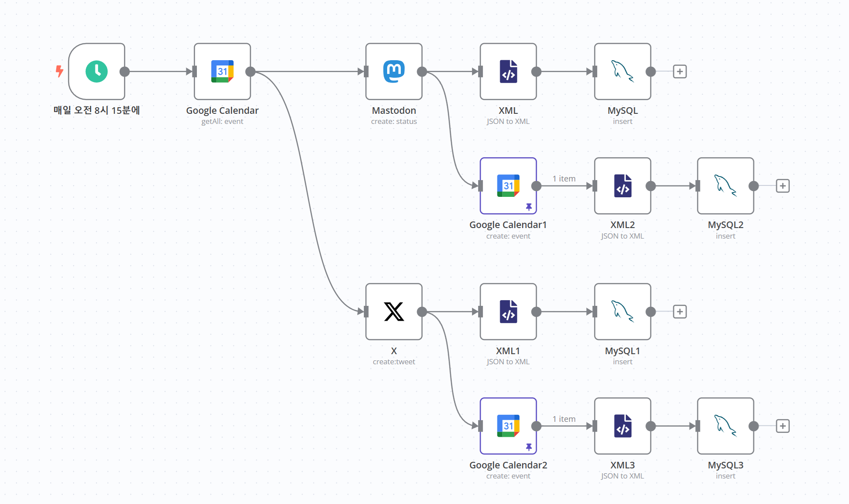Add a node after MySQL3
849x504 pixels.
[783, 426]
